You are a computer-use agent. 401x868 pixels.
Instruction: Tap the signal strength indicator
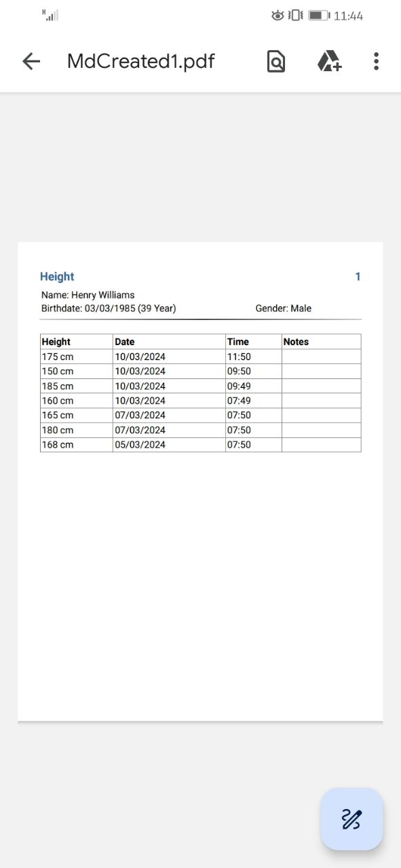50,15
